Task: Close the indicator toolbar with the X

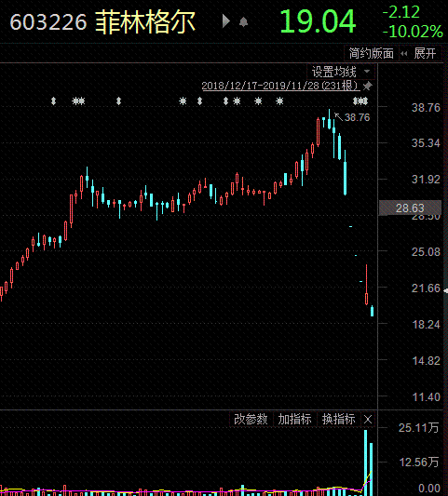Action: [368, 420]
